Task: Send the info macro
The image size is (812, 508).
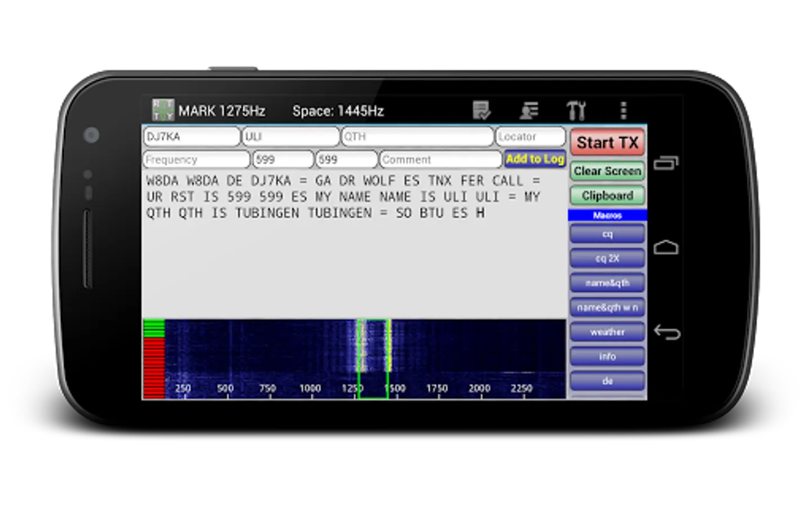Action: click(x=607, y=357)
